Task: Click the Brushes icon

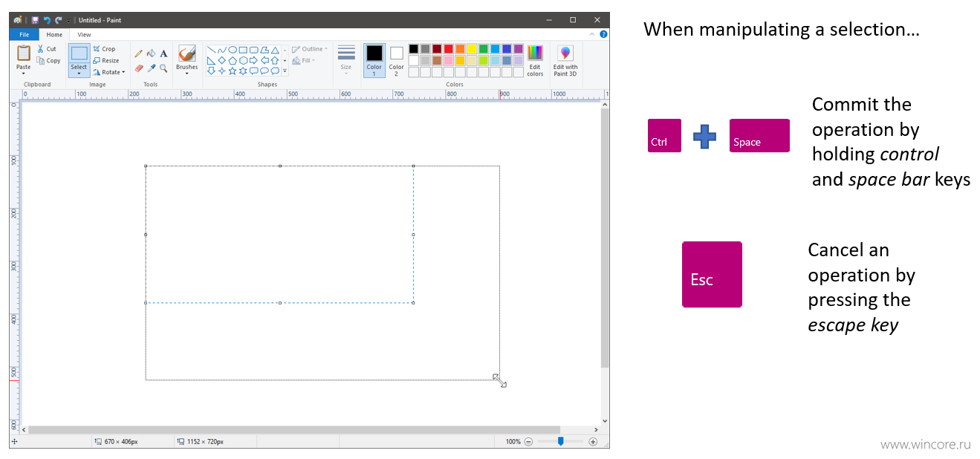Action: [x=187, y=53]
